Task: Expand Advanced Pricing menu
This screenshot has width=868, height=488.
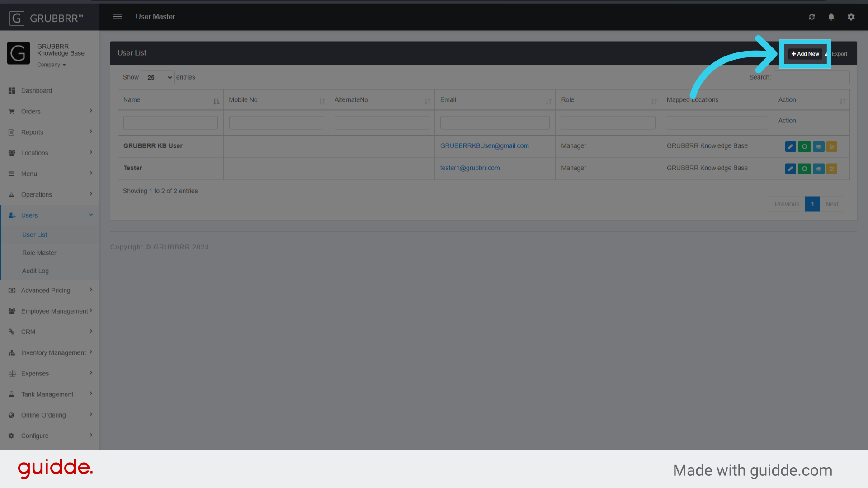Action: tap(50, 291)
